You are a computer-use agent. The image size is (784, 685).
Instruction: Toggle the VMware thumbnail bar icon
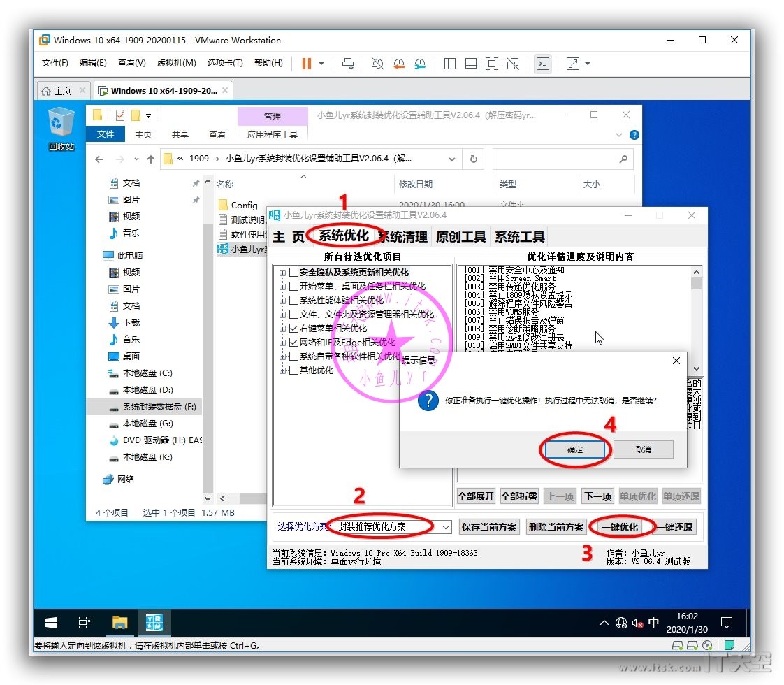tap(470, 64)
